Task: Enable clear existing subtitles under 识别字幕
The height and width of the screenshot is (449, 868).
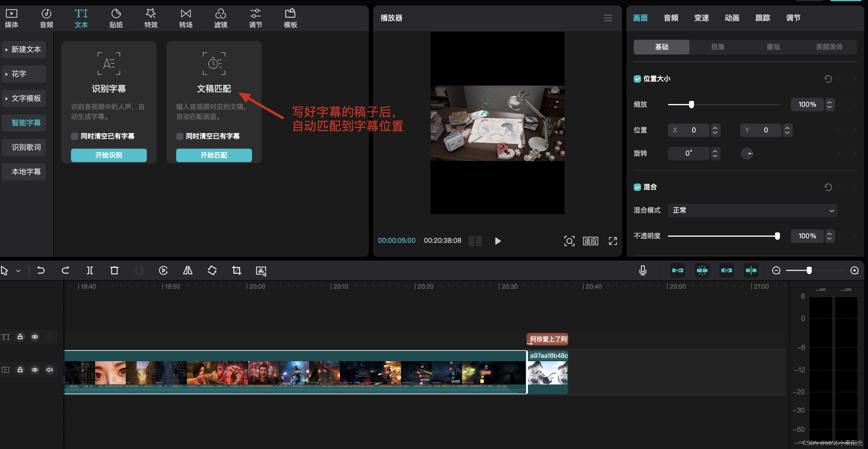Action: (75, 136)
